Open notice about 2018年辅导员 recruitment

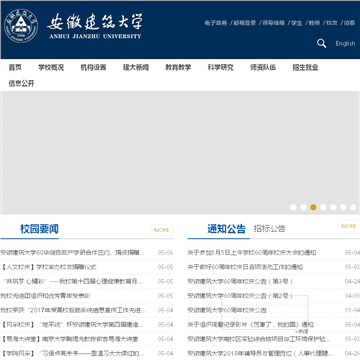point(260,353)
